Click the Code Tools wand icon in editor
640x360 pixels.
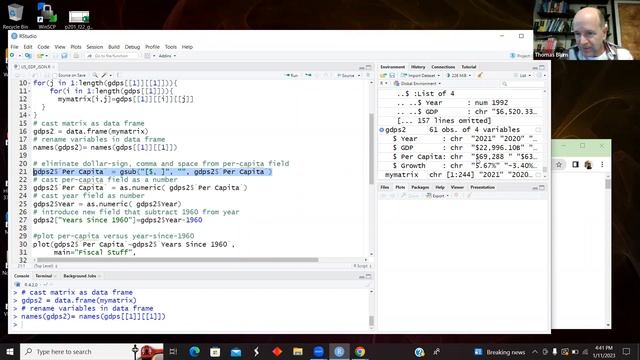coord(104,75)
